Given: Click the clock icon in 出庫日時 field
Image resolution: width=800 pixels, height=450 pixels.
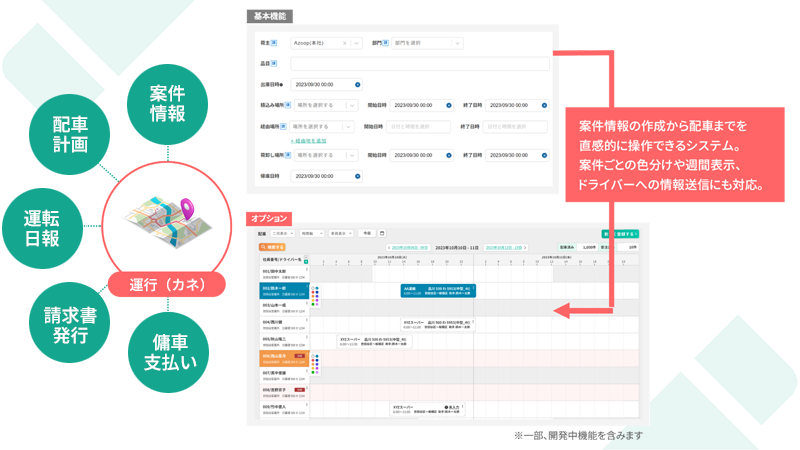Looking at the screenshot, I should [358, 84].
